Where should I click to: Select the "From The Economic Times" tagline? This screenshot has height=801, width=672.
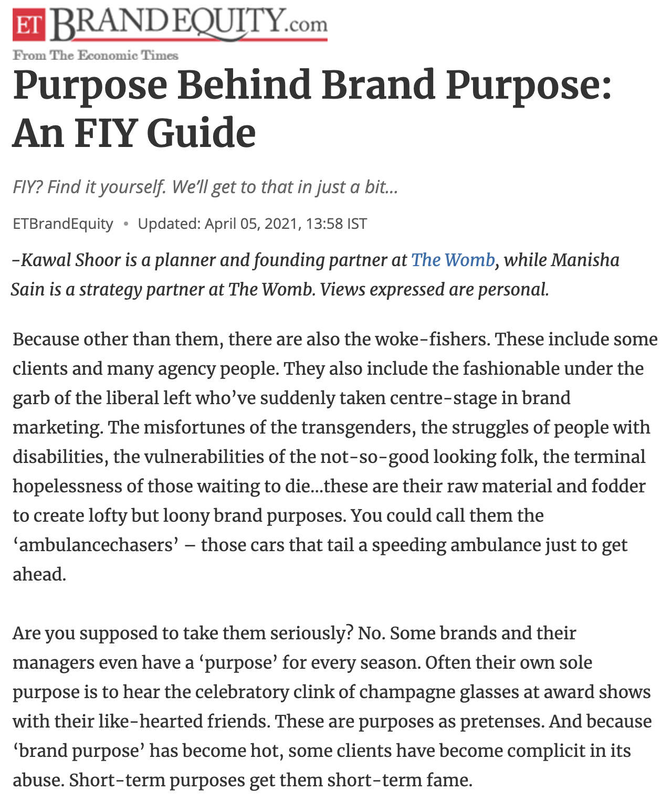point(96,55)
